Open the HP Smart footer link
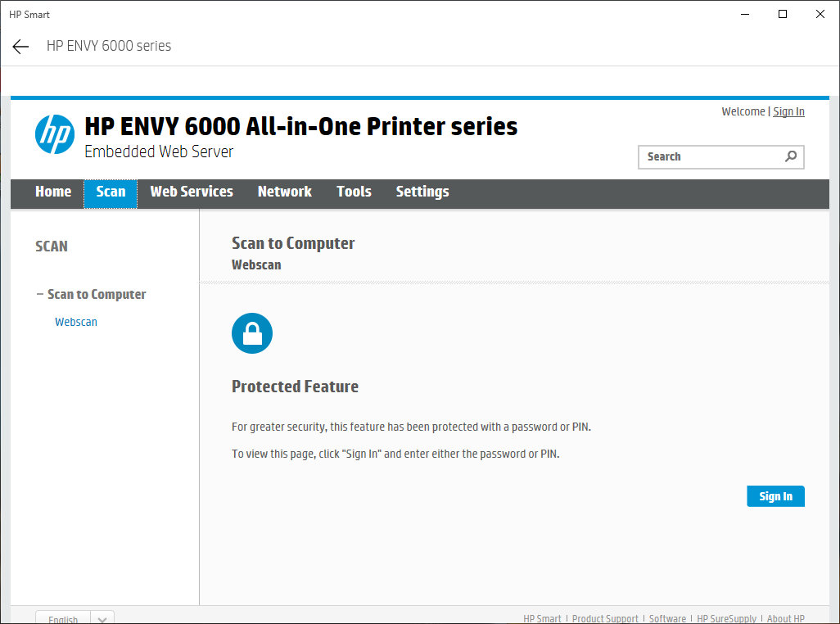The height and width of the screenshot is (624, 840). coord(542,618)
